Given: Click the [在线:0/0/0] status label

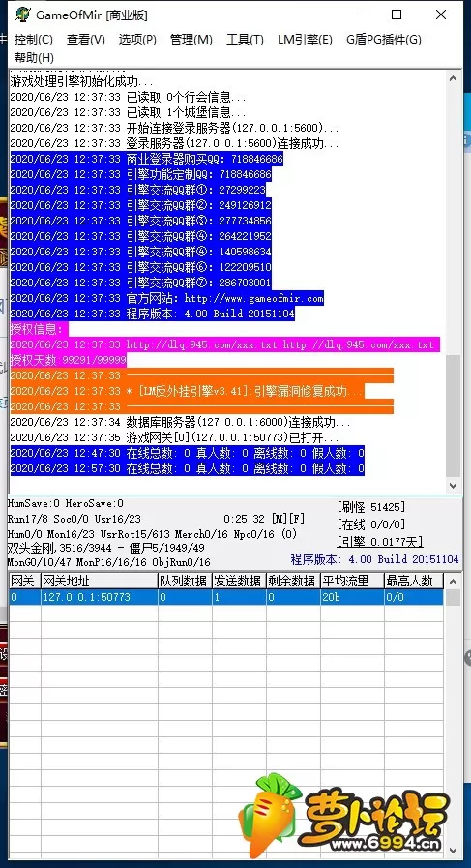Looking at the screenshot, I should click(x=370, y=524).
